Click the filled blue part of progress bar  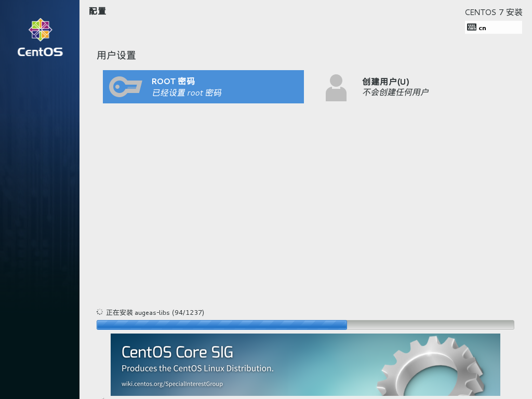222,325
